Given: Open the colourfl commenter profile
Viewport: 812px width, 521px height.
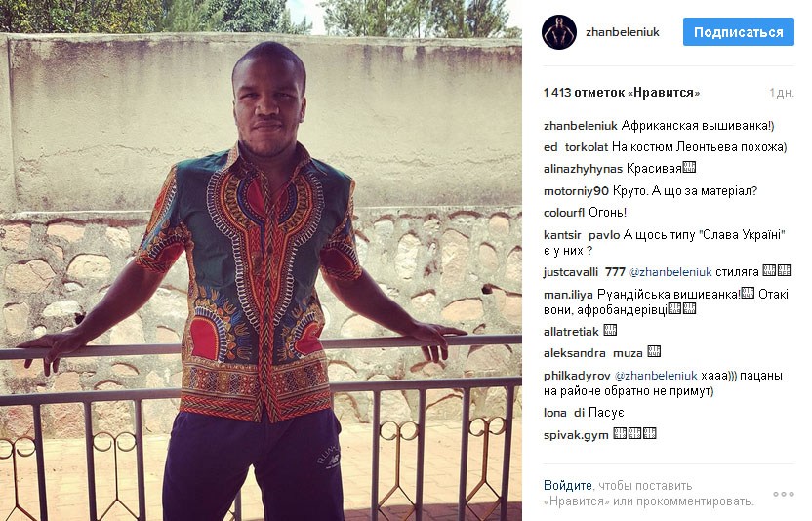Looking at the screenshot, I should click(x=564, y=213).
